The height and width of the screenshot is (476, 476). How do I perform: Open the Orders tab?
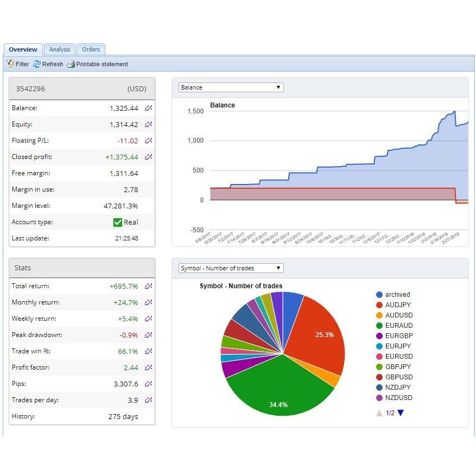pyautogui.click(x=91, y=49)
